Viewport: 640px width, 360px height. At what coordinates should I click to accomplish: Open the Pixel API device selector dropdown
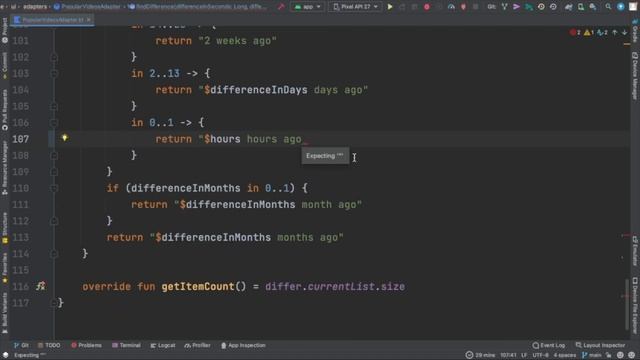tap(355, 7)
